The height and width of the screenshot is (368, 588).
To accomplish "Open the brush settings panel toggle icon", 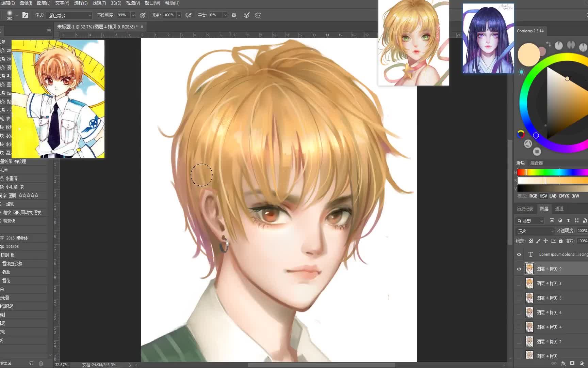I will pos(25,15).
